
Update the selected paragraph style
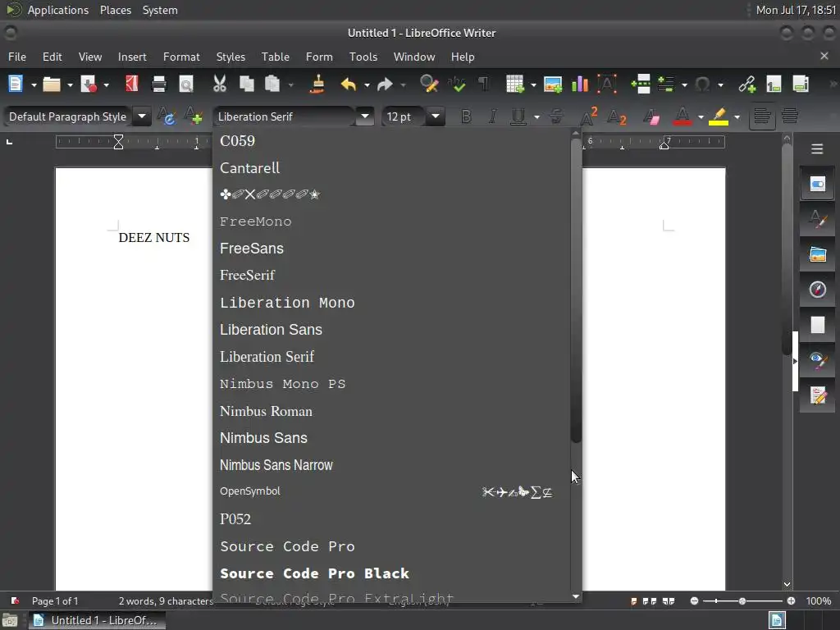coord(167,116)
